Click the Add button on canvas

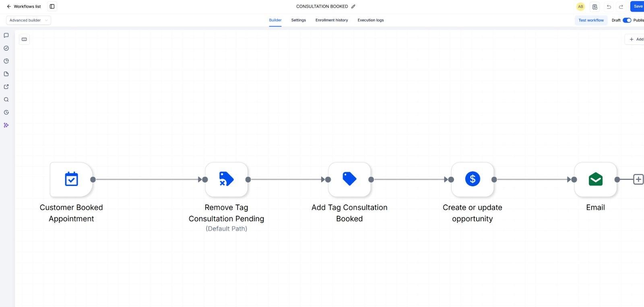(635, 39)
